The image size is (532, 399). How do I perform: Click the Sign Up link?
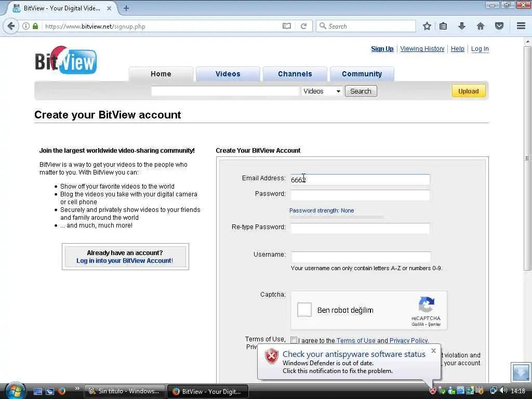click(x=382, y=49)
